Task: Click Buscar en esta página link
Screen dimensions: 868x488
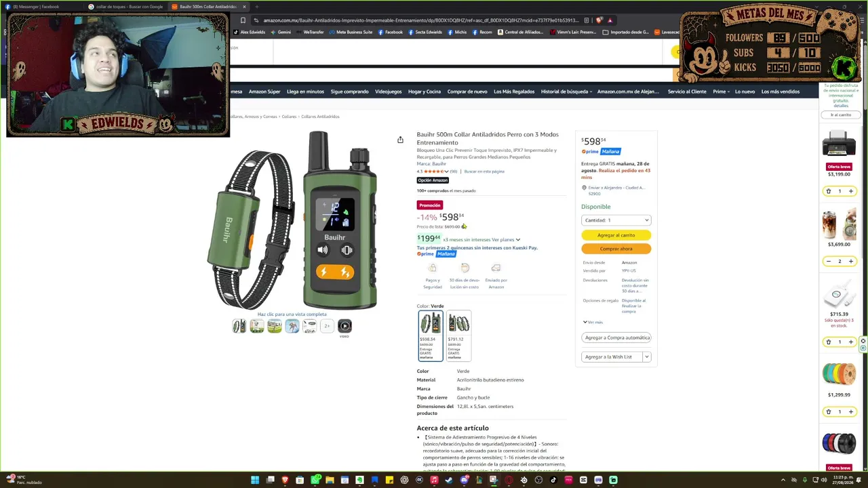Action: (484, 171)
